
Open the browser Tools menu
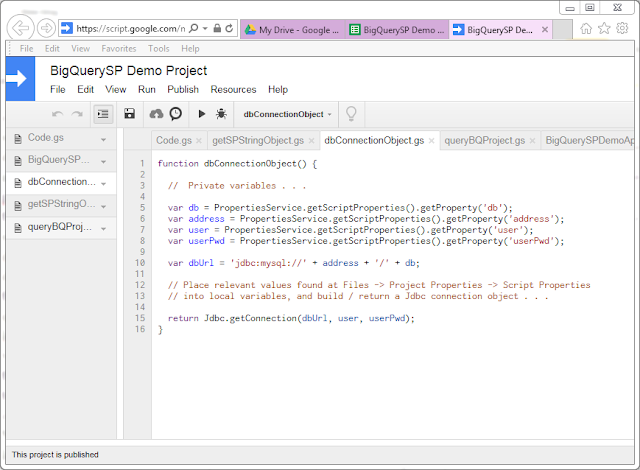point(159,49)
